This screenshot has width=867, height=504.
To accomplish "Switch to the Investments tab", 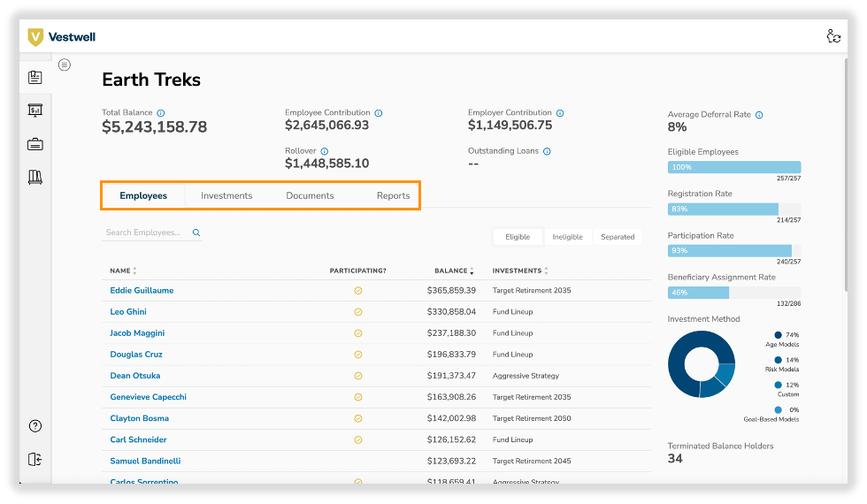I will 226,195.
